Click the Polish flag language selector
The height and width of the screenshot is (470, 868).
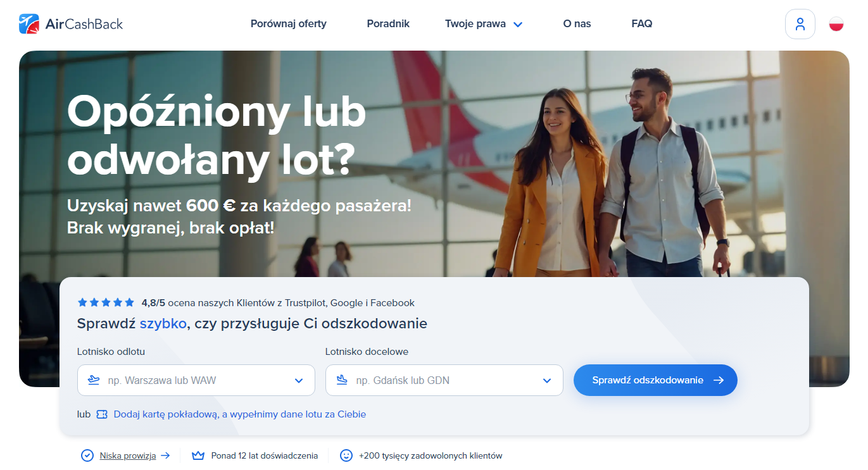[836, 24]
